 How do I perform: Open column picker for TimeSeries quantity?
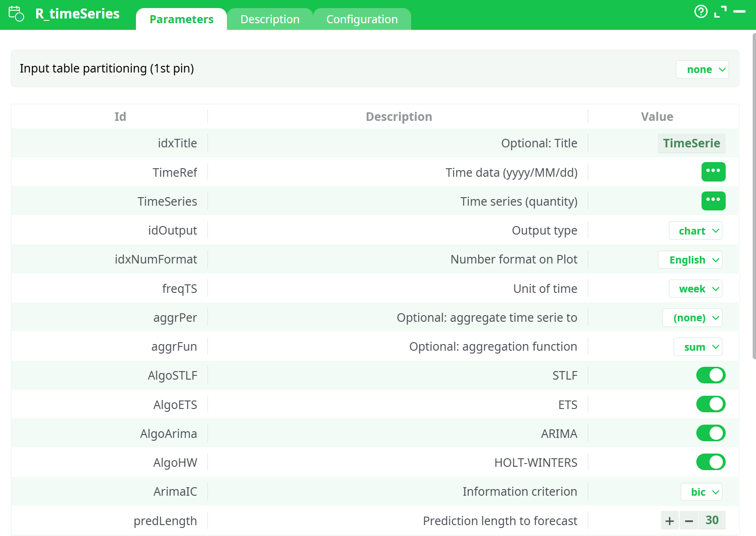[713, 201]
